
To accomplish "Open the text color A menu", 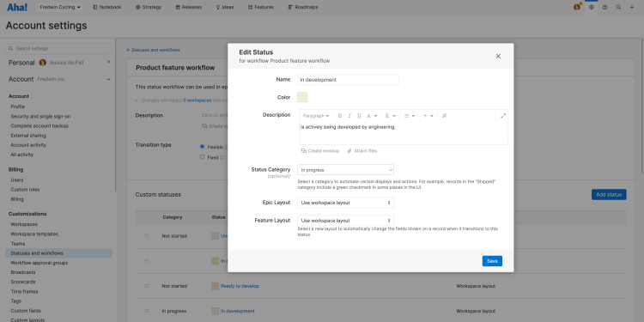I will pyautogui.click(x=372, y=116).
